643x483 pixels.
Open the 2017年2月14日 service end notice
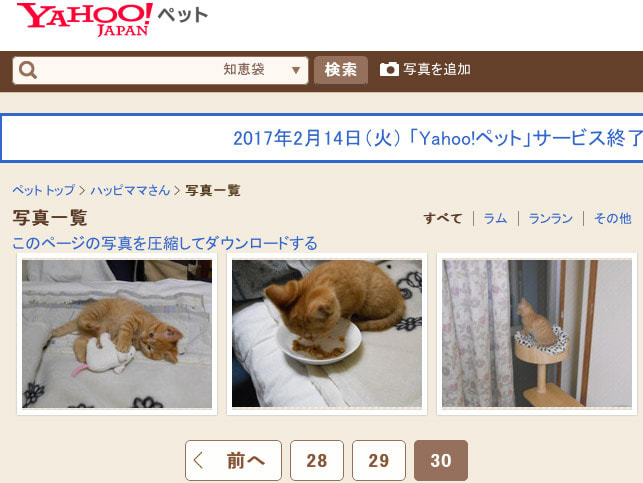point(438,138)
